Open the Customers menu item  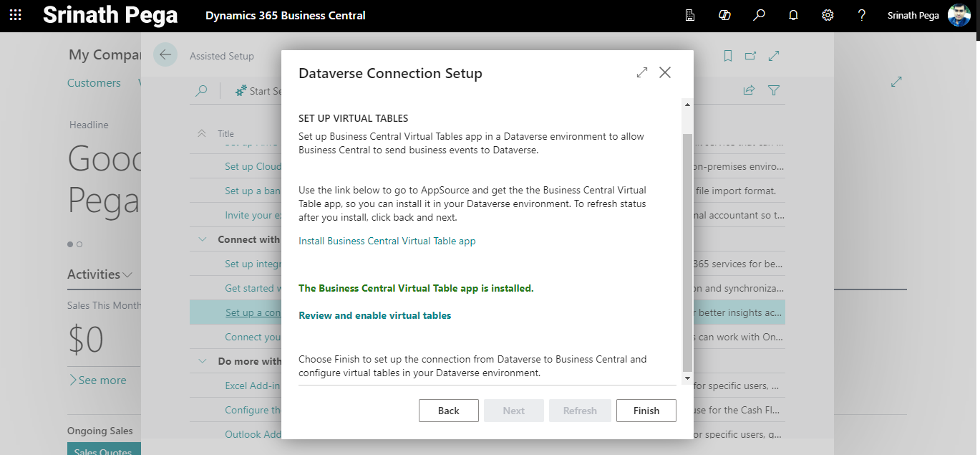[x=94, y=83]
